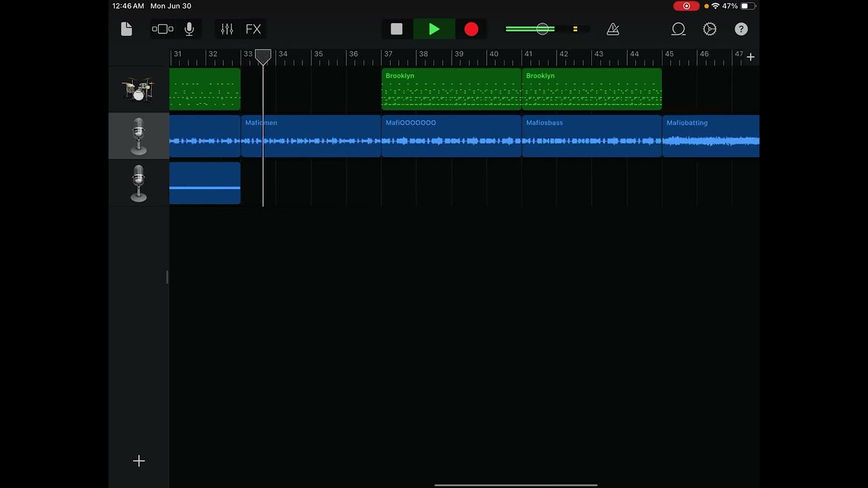Select the highlighted microphone track header
The image size is (868, 488).
pyautogui.click(x=139, y=136)
